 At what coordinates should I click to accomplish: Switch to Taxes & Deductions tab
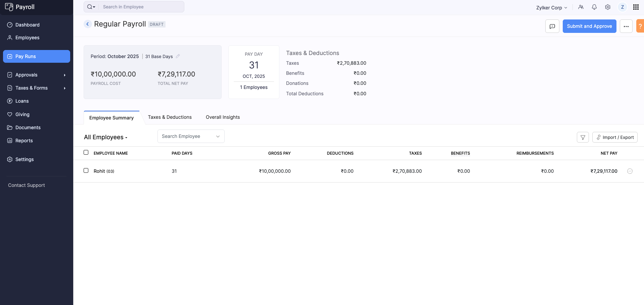[x=170, y=117]
